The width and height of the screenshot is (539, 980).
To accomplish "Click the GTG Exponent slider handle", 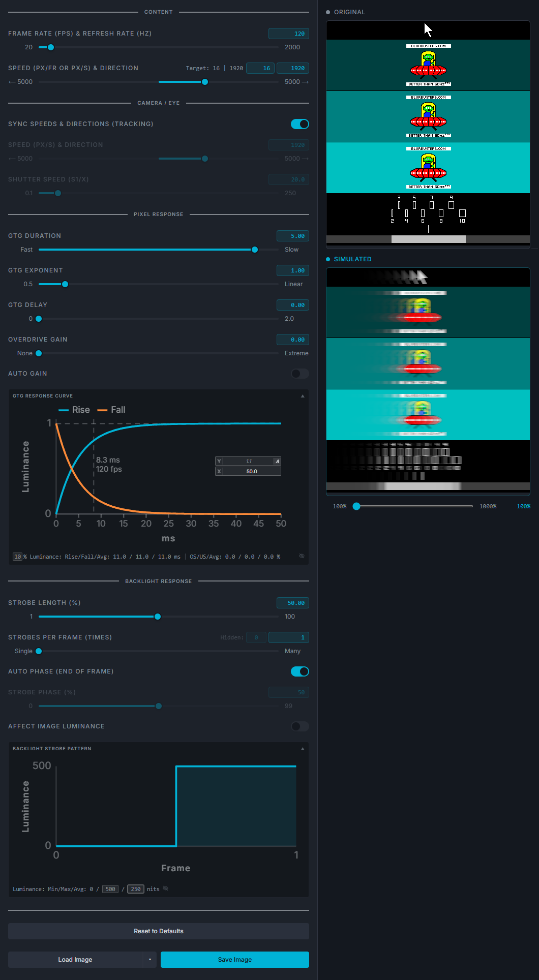I will pos(65,284).
